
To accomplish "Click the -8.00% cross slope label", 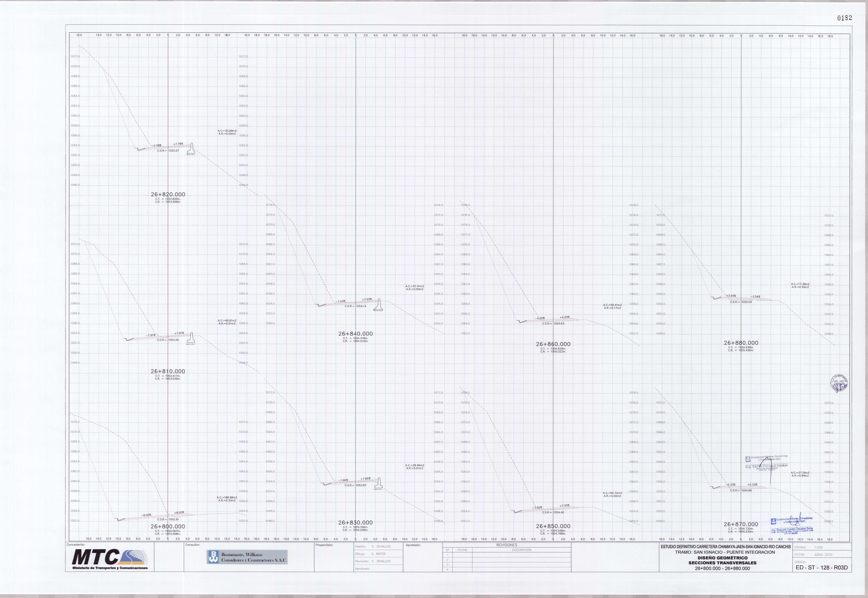I will coord(146,515).
